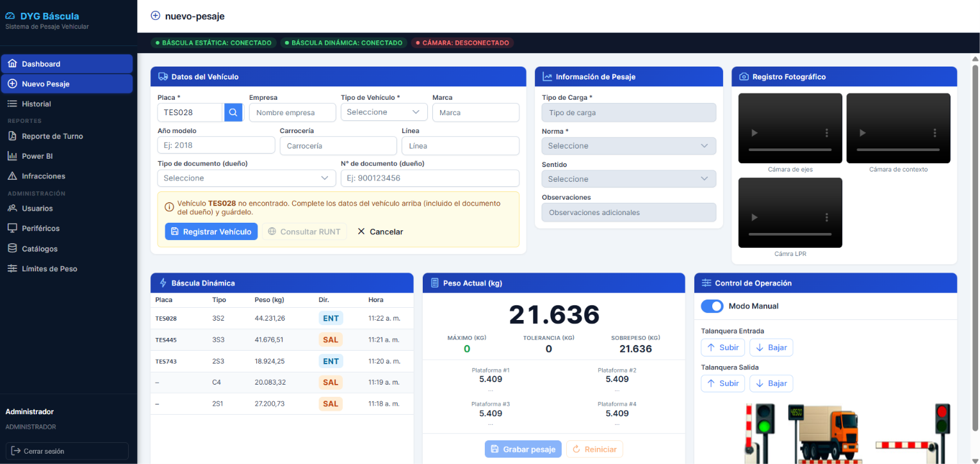Viewport: 980px width, 464px height.
Task: Click the plus-circle icon beside nuevo-pesaje title
Action: [x=155, y=16]
